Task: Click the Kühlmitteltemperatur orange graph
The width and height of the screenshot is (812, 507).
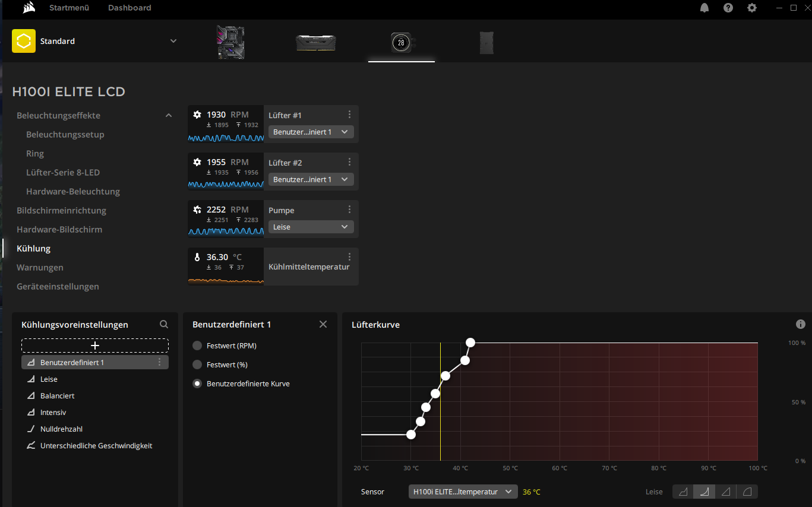Action: point(226,281)
